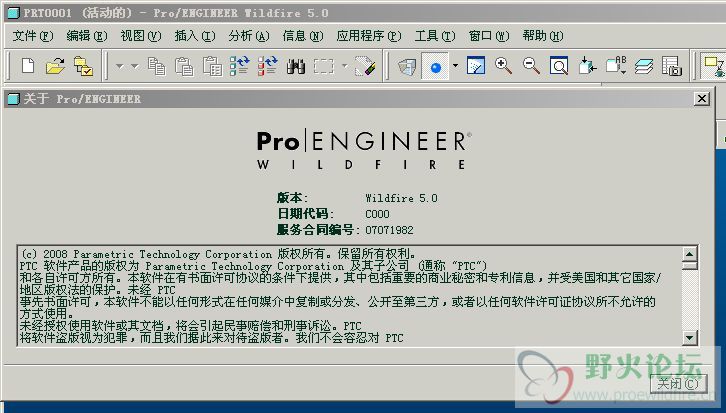Click the Copy icon in the toolbar
Screen dimensions: 726x413
pos(157,66)
